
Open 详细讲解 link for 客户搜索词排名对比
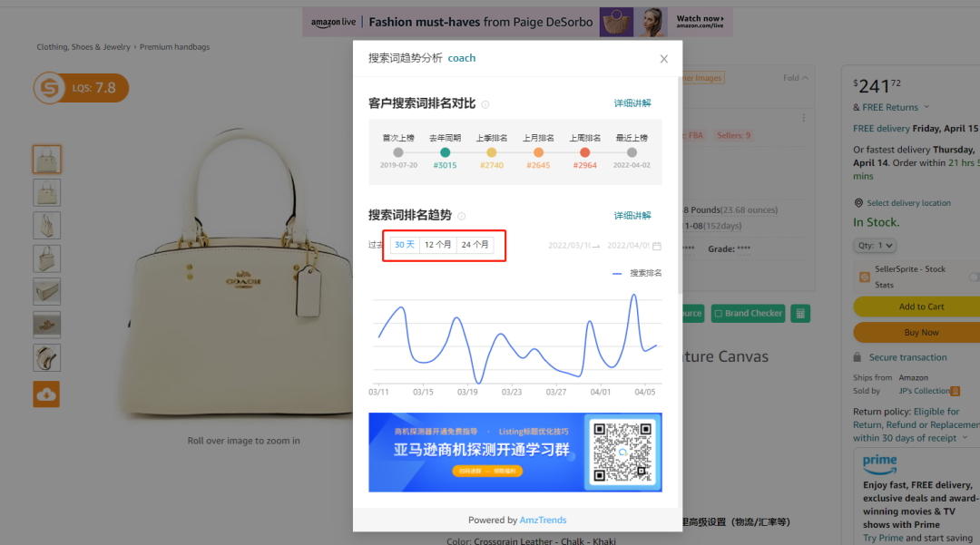click(x=632, y=103)
